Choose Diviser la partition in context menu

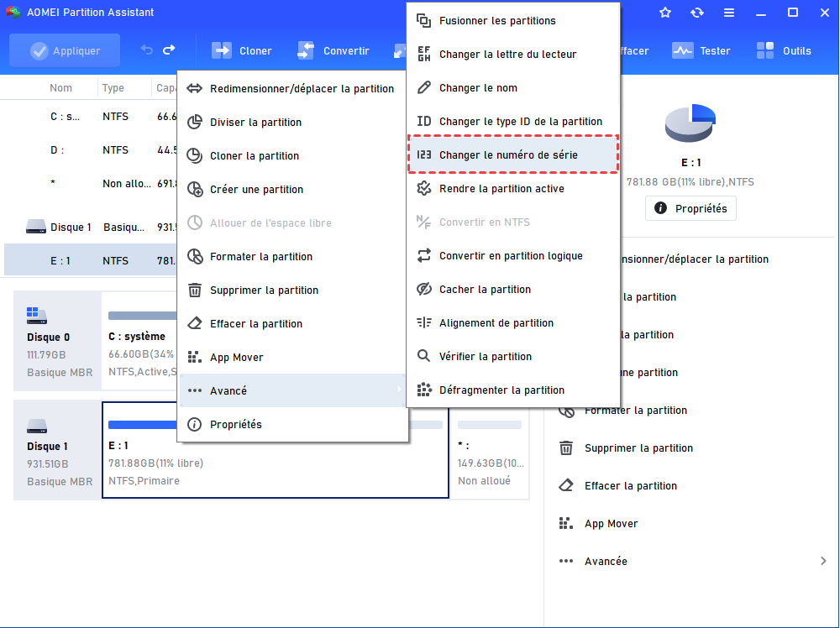pyautogui.click(x=292, y=123)
